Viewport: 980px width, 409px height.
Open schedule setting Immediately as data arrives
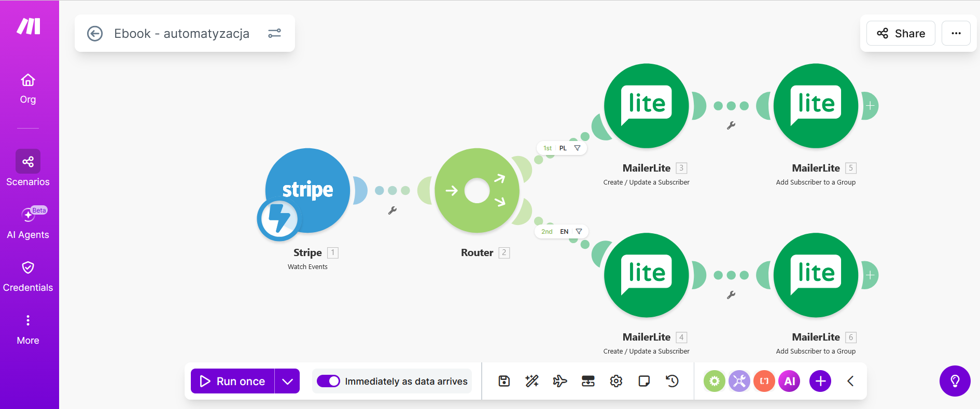tap(406, 381)
